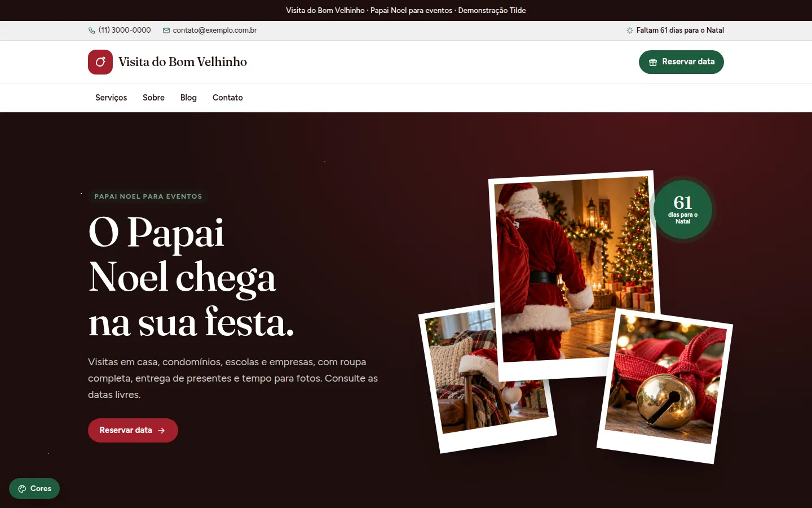Click the red Visita do Bom Velhinho logo icon

pos(100,62)
